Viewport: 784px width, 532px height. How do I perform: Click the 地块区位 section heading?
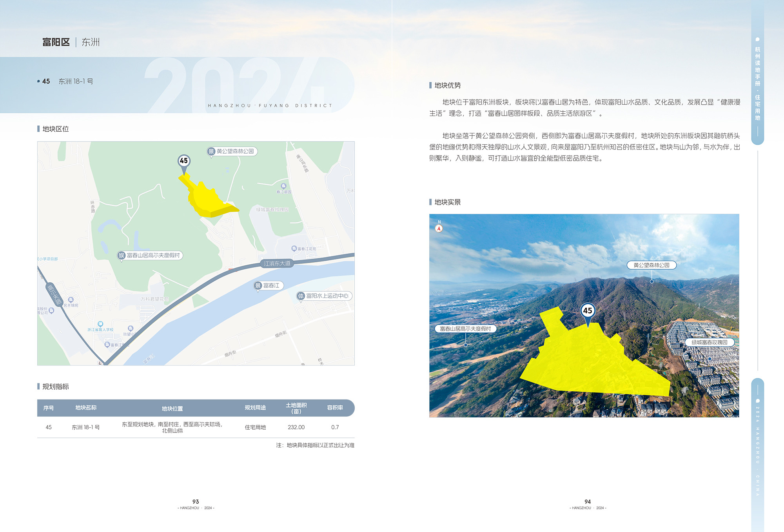(x=56, y=129)
